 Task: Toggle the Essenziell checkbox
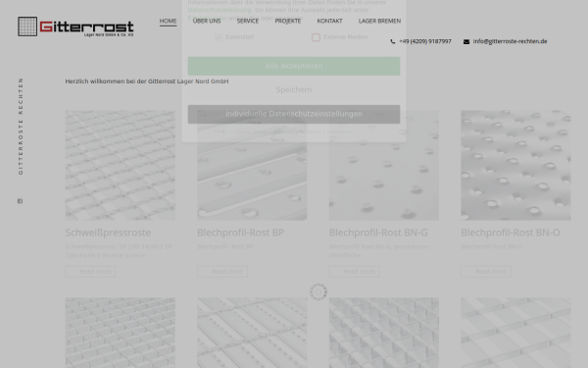(x=219, y=37)
